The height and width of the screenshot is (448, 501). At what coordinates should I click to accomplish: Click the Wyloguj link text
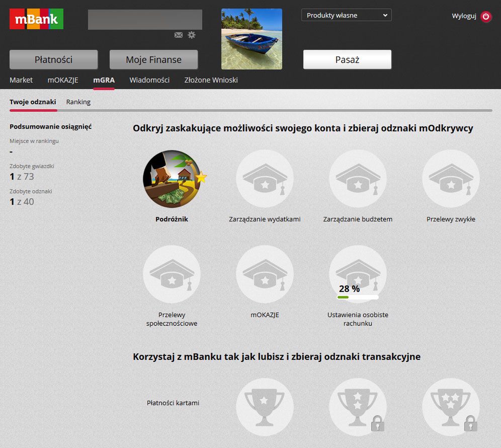pyautogui.click(x=464, y=16)
